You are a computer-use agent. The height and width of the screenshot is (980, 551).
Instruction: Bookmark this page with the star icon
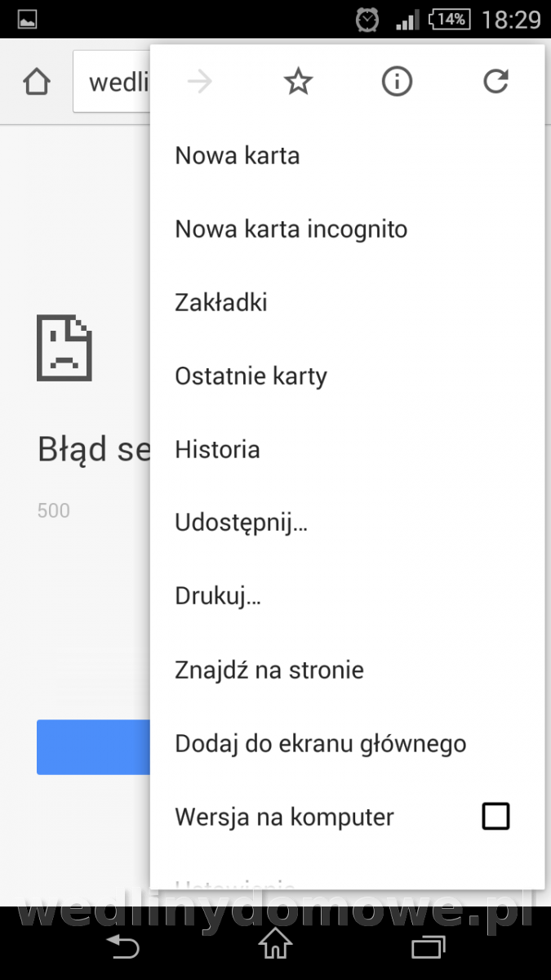coord(298,82)
